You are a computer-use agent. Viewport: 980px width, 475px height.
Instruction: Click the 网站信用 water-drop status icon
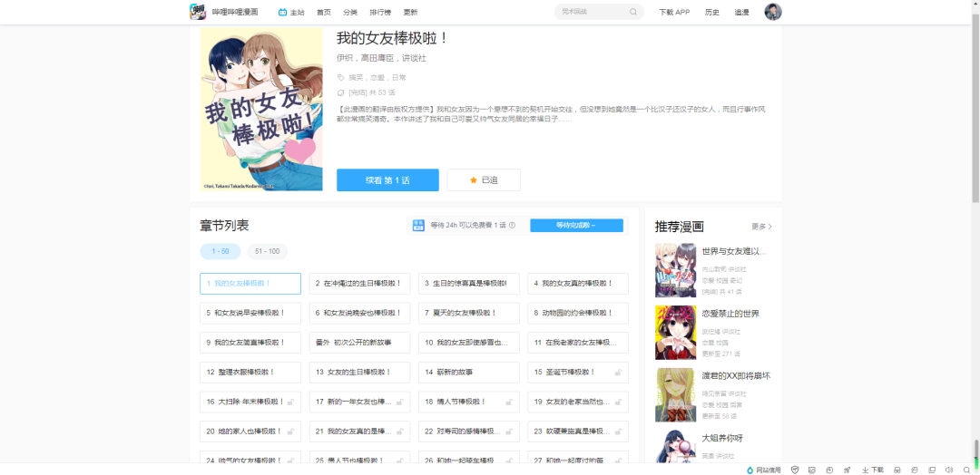pos(750,470)
